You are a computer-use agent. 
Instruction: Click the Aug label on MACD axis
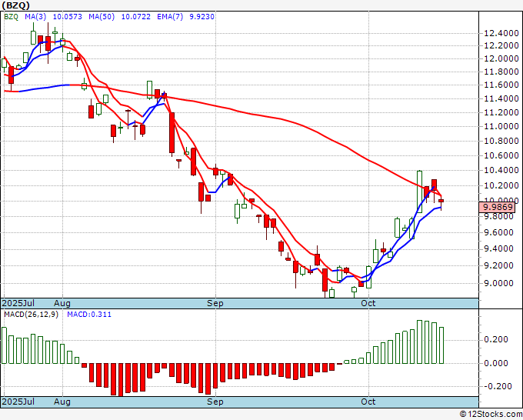[62, 402]
